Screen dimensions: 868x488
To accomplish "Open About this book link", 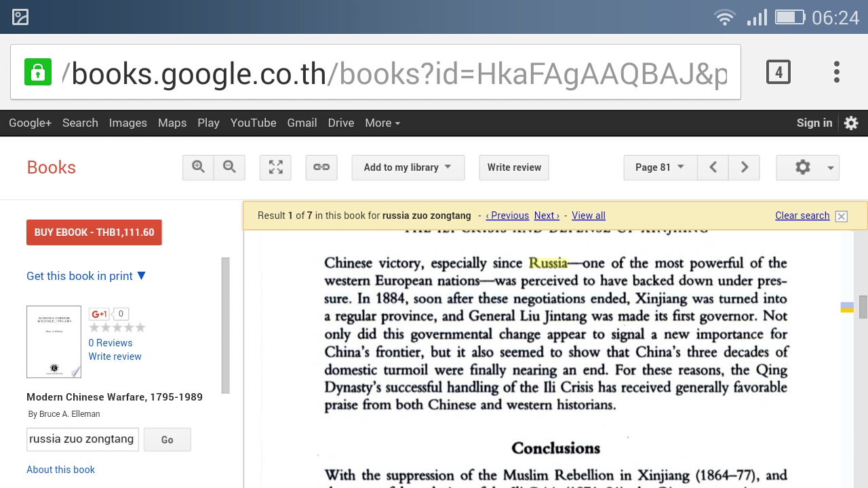I will pos(60,470).
